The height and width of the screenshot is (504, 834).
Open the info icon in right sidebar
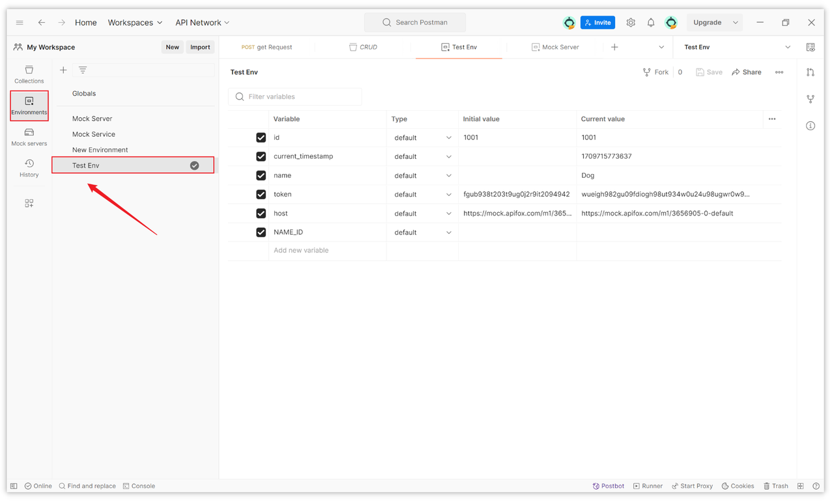811,126
